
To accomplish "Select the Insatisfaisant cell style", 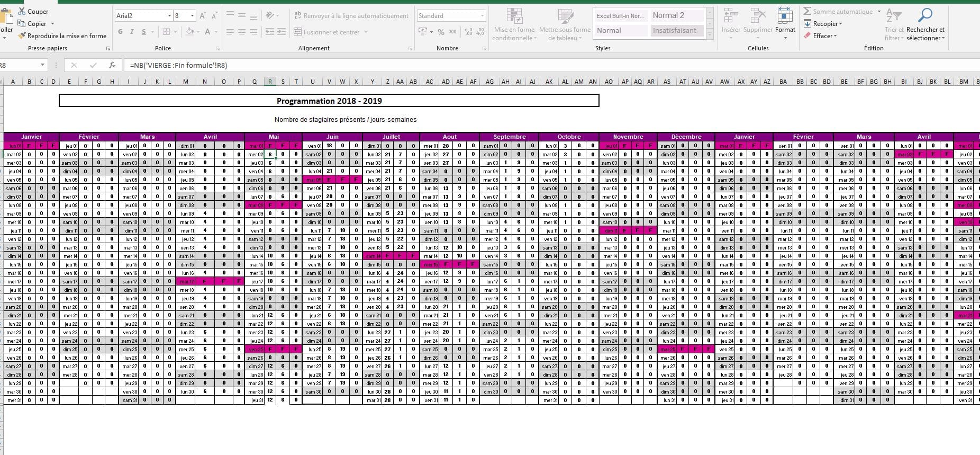I will pos(676,31).
